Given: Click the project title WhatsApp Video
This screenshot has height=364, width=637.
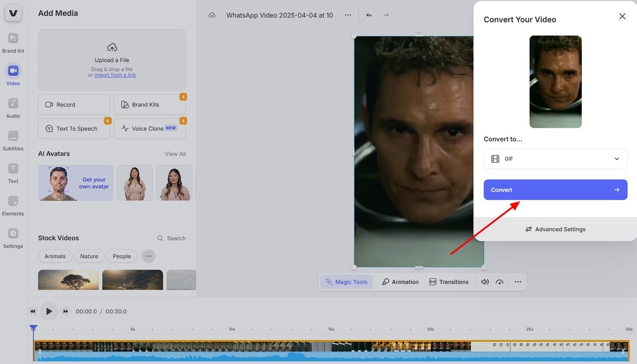Looking at the screenshot, I should [x=280, y=15].
